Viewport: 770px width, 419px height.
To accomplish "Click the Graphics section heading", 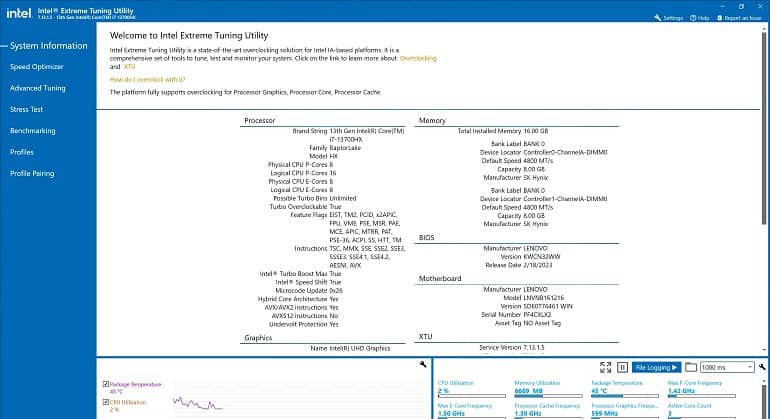I will (x=258, y=338).
